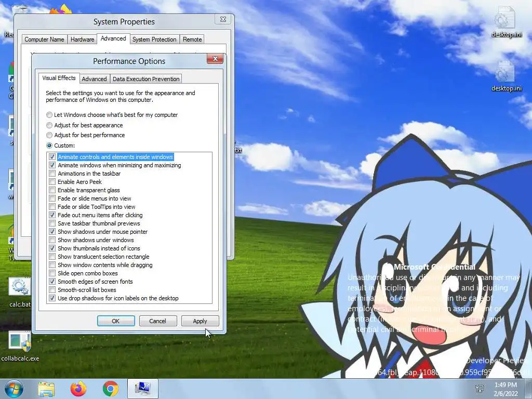Open the Windows Start orb

point(14,389)
